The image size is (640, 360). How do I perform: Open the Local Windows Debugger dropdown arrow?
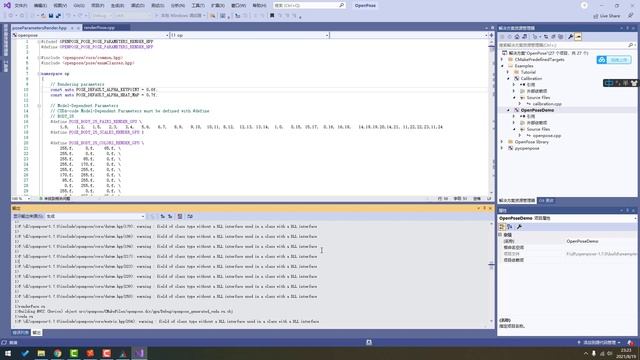pyautogui.click(x=204, y=16)
